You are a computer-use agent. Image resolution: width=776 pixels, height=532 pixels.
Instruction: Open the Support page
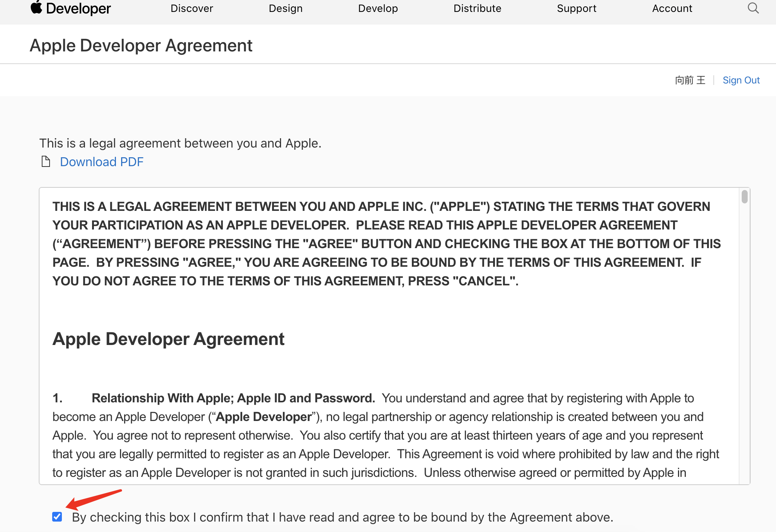click(576, 9)
